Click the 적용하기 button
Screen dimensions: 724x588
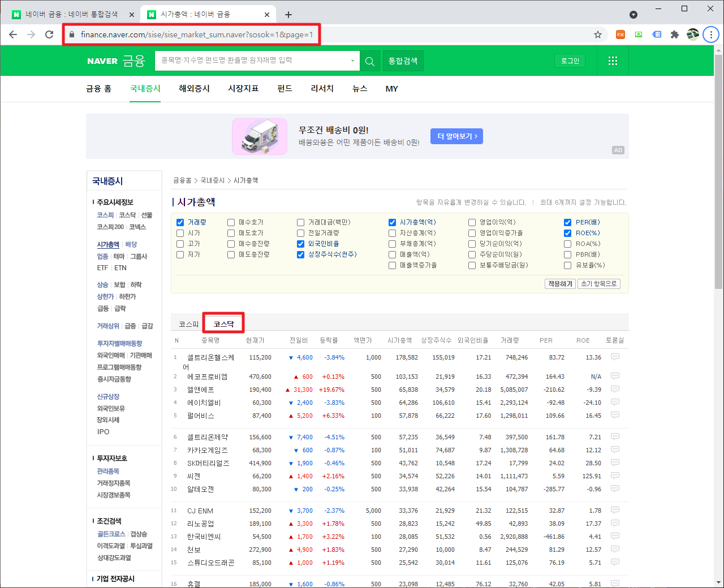[560, 284]
